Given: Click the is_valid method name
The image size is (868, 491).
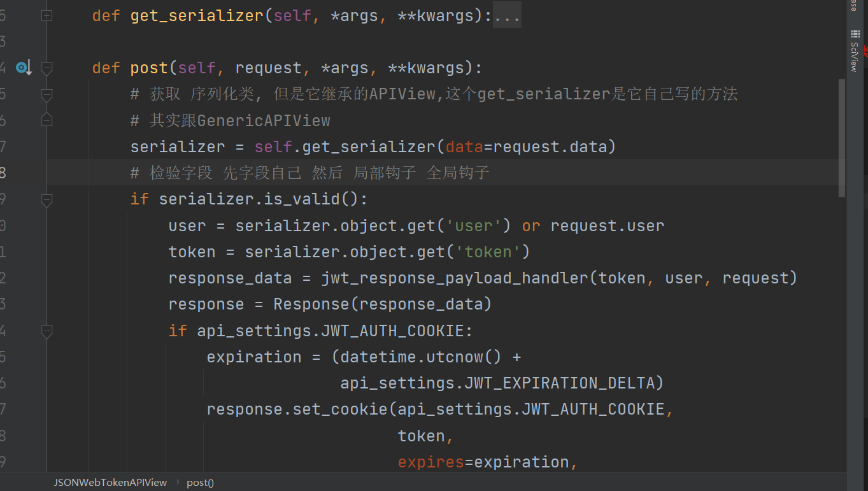Looking at the screenshot, I should [312, 199].
